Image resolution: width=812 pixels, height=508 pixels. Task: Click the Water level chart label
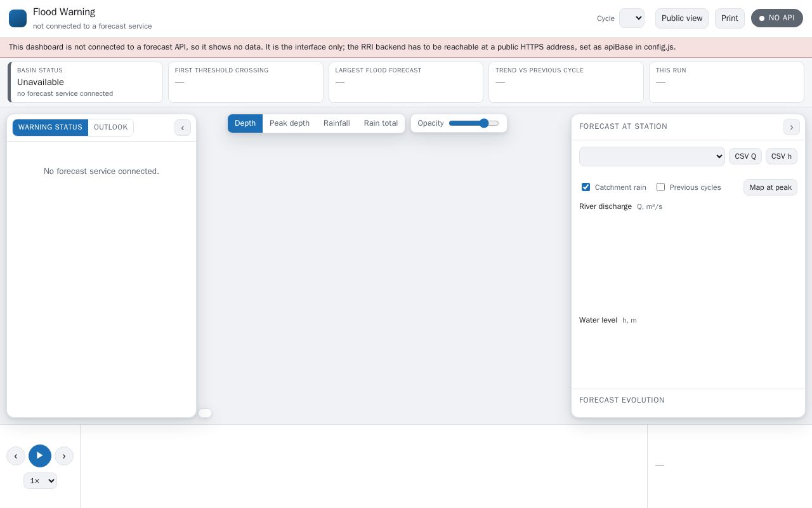pyautogui.click(x=598, y=320)
